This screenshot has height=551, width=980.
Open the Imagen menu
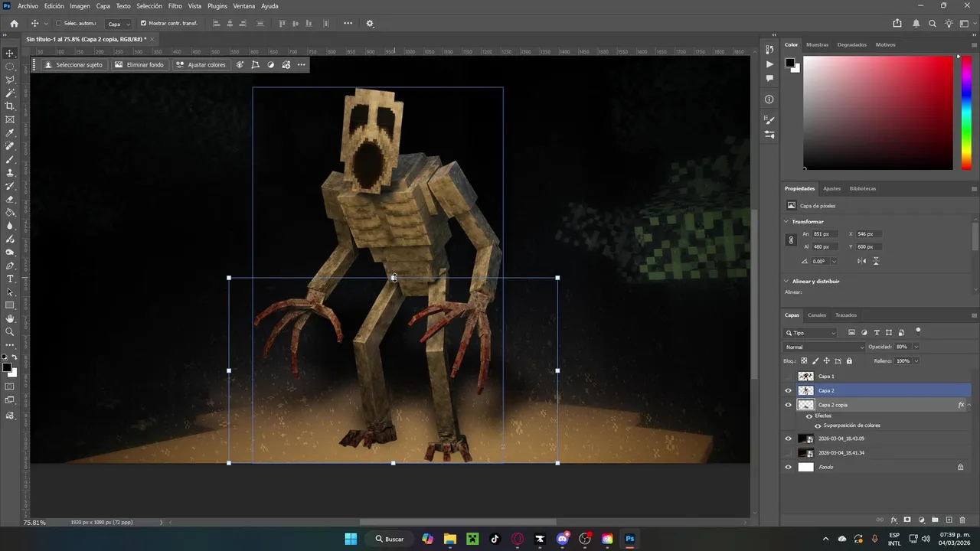tap(80, 6)
